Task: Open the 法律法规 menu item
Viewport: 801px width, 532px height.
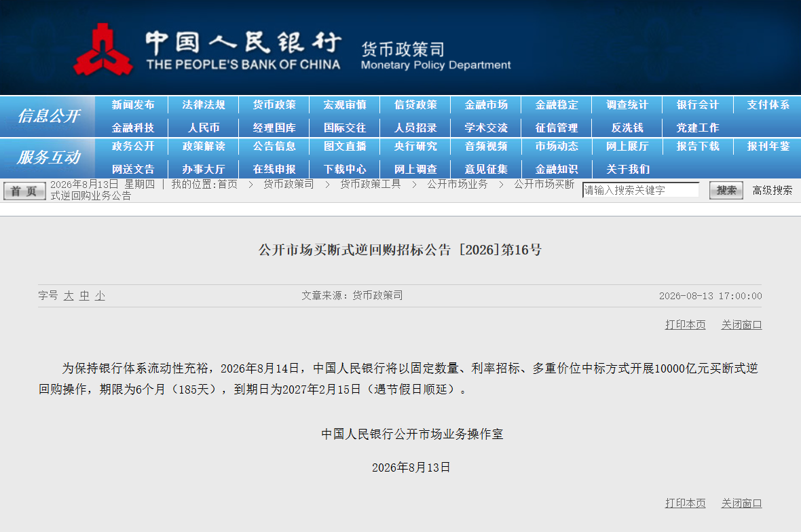Action: [x=204, y=104]
